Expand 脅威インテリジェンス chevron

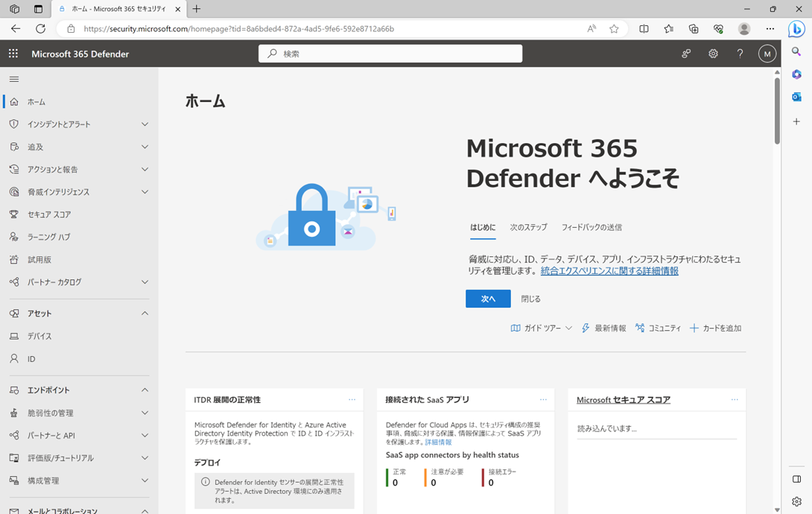[x=145, y=192]
